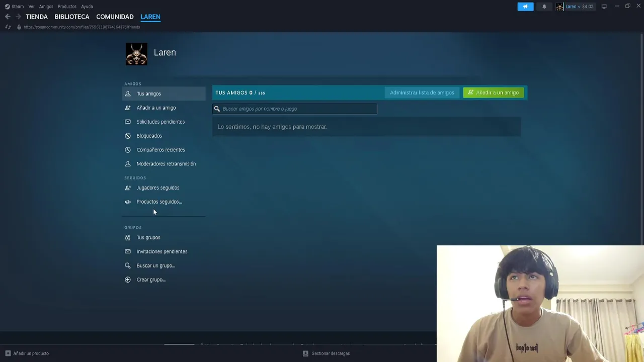Switch to the BIBLIOTECA tab
644x362 pixels.
72,17
